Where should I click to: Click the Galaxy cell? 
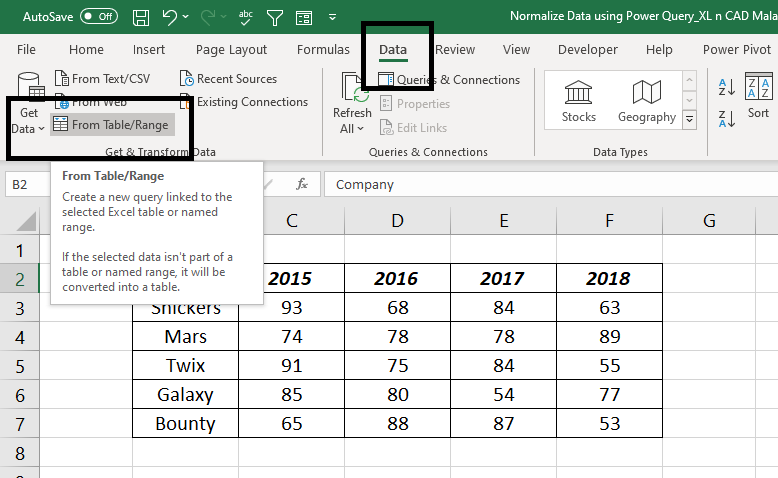(186, 395)
